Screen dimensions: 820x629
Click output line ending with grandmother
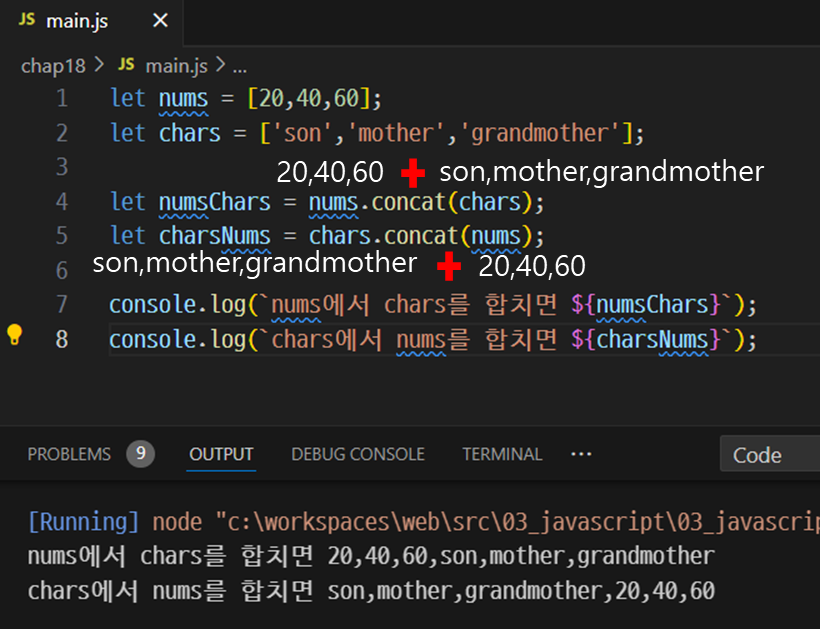(371, 556)
